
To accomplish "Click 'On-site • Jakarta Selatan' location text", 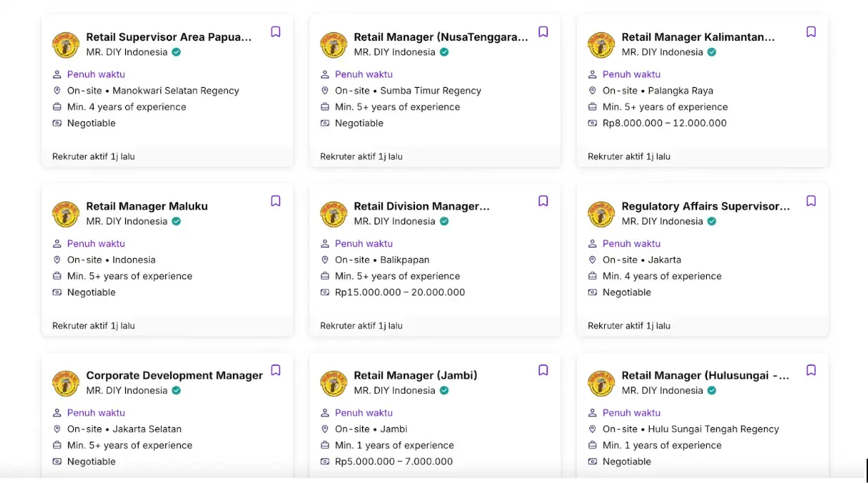I will (x=125, y=429).
